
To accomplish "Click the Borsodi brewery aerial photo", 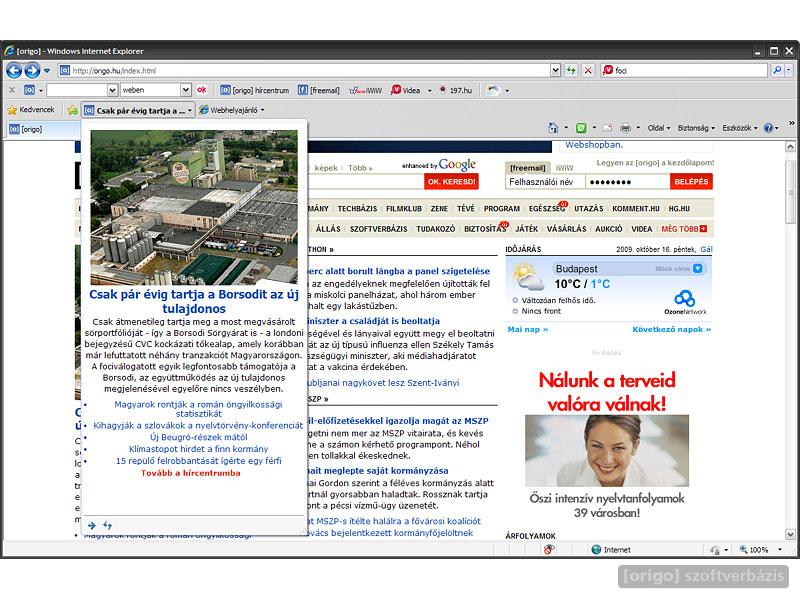I will 194,207.
